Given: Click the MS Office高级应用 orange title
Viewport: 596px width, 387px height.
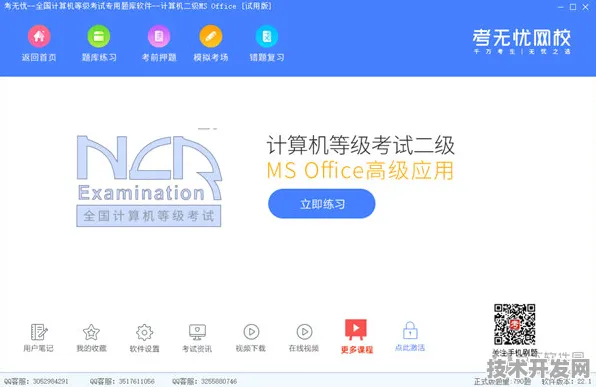Looking at the screenshot, I should pyautogui.click(x=360, y=170).
